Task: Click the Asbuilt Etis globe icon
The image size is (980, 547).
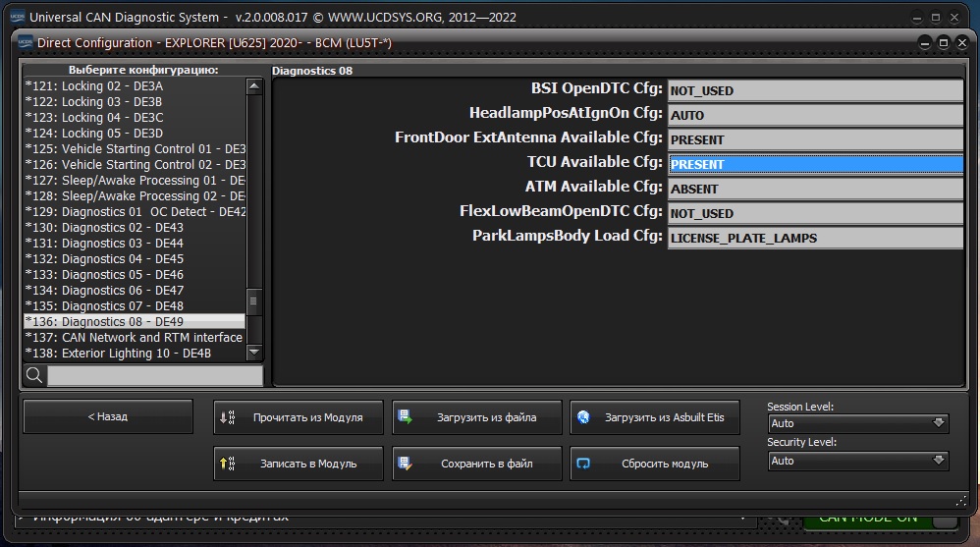Action: 583,417
